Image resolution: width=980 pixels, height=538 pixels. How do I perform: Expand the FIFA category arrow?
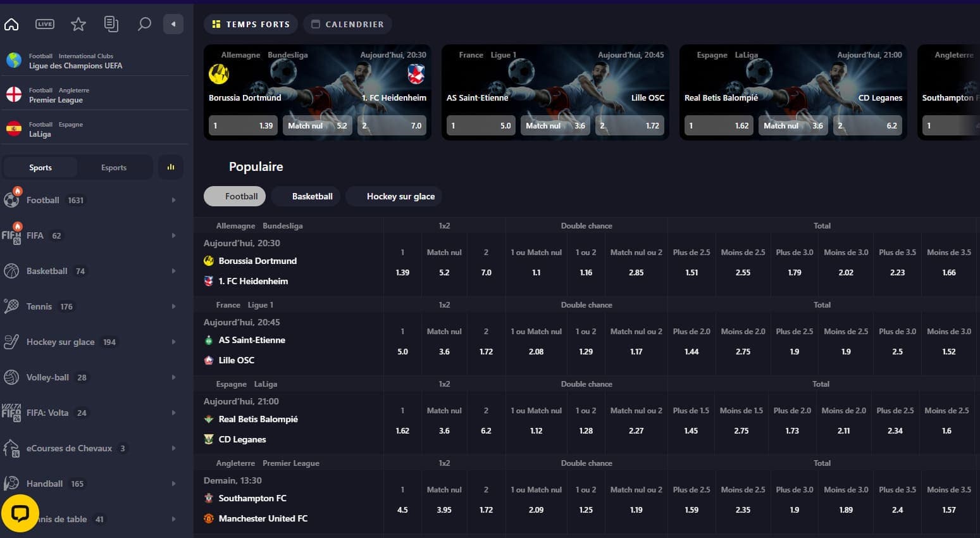174,235
